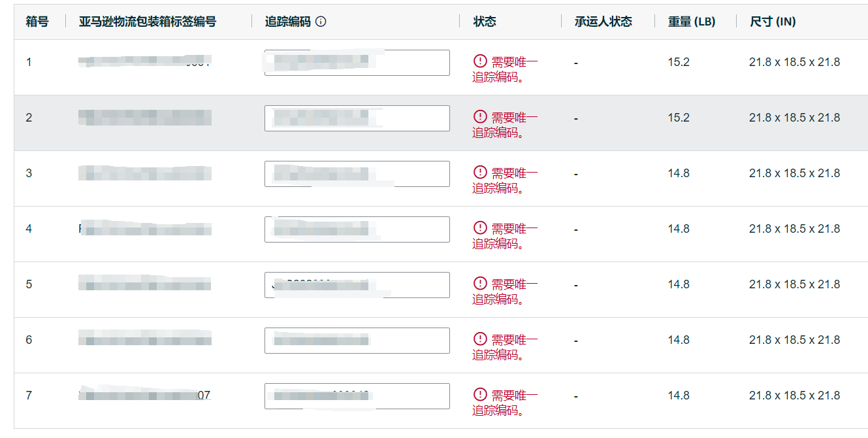Focus the tracking code field for box 2
This screenshot has height=438, width=868.
[x=357, y=118]
